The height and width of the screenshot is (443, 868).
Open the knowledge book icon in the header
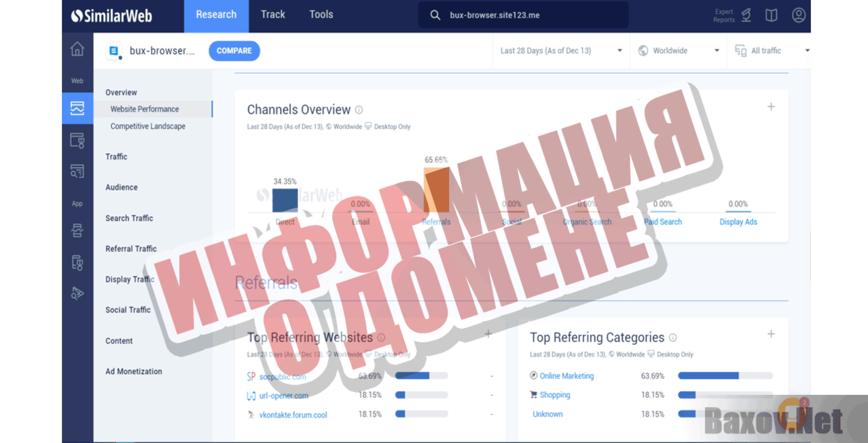(771, 15)
